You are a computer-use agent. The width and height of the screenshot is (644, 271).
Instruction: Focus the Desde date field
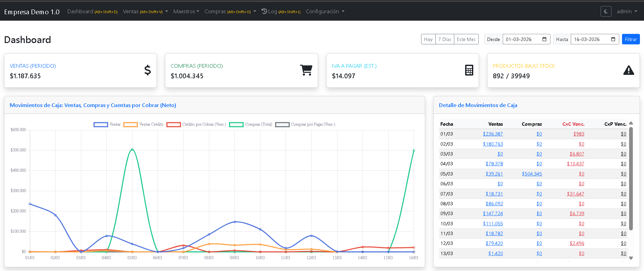pos(526,39)
